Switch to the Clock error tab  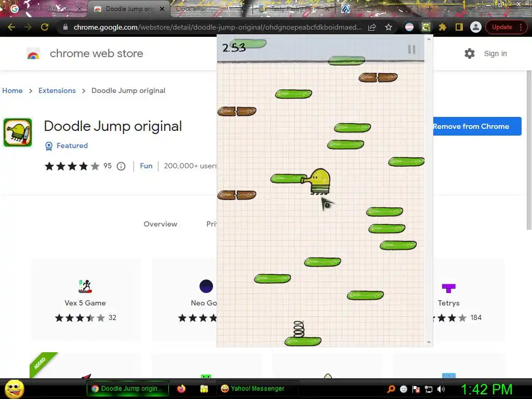(191, 9)
